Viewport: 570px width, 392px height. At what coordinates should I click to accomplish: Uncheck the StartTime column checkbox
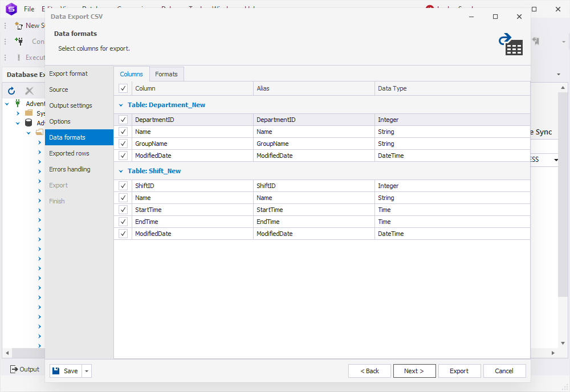click(x=123, y=210)
